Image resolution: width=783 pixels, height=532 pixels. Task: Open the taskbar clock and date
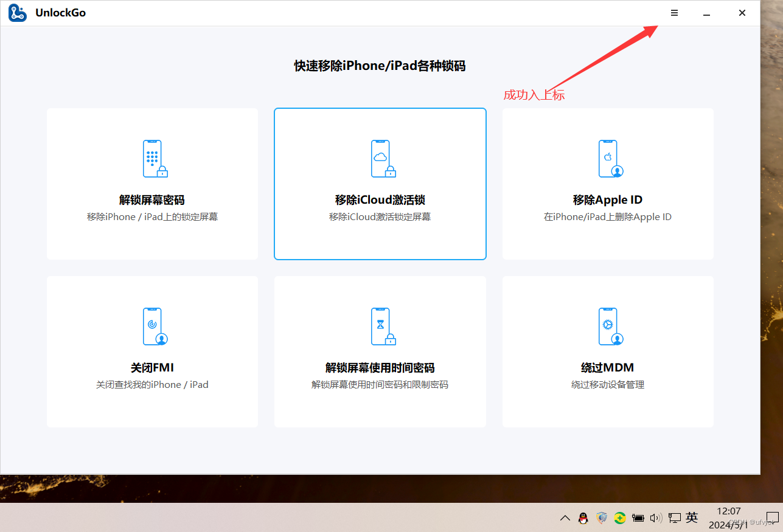coord(729,517)
